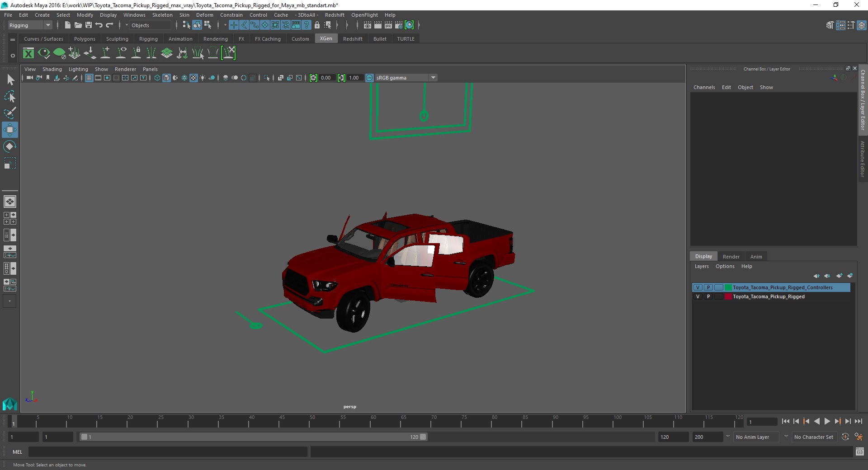The width and height of the screenshot is (868, 470).
Task: Click the green Controllers layer color swatch
Action: 728,287
